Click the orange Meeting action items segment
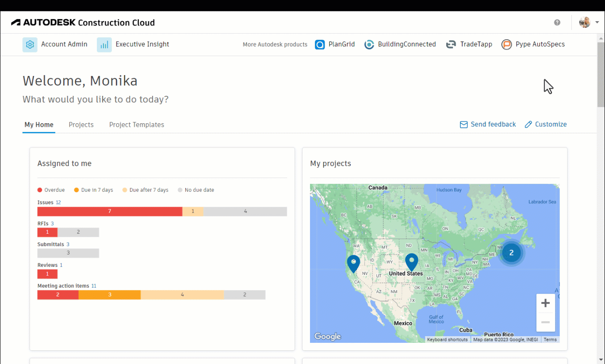605x364 pixels. [x=110, y=295]
